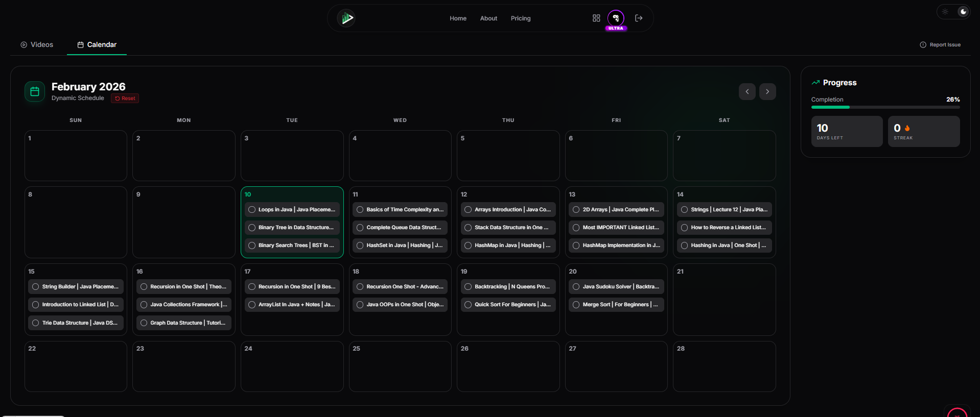Viewport: 980px width, 417px height.
Task: Mark 'Strings | Lecture 12' as complete
Action: tap(685, 210)
